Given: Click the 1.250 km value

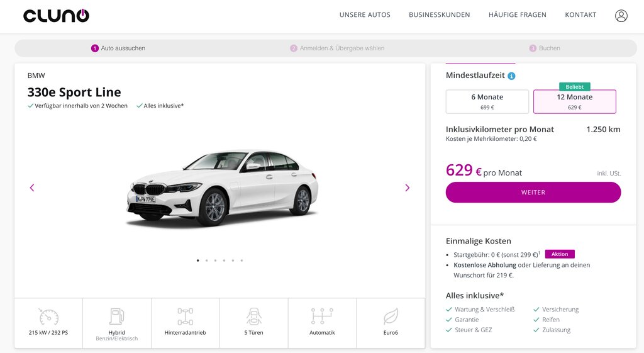Looking at the screenshot, I should [x=603, y=130].
